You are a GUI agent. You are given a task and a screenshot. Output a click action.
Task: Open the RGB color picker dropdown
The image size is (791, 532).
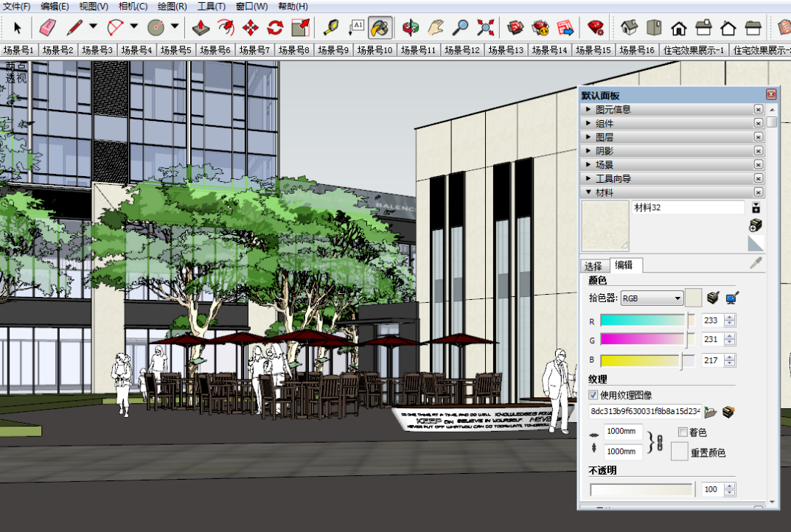coord(652,298)
